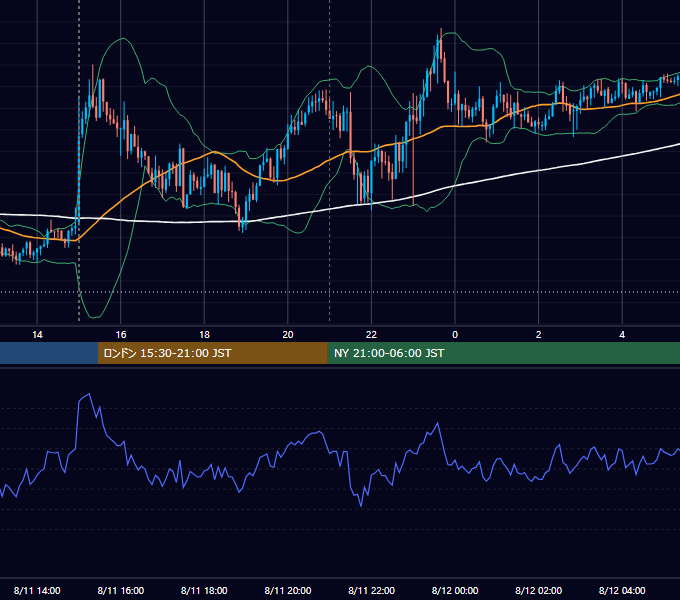This screenshot has width=680, height=600.
Task: Click the 8/11 22:00 time label
Action: coord(372,590)
